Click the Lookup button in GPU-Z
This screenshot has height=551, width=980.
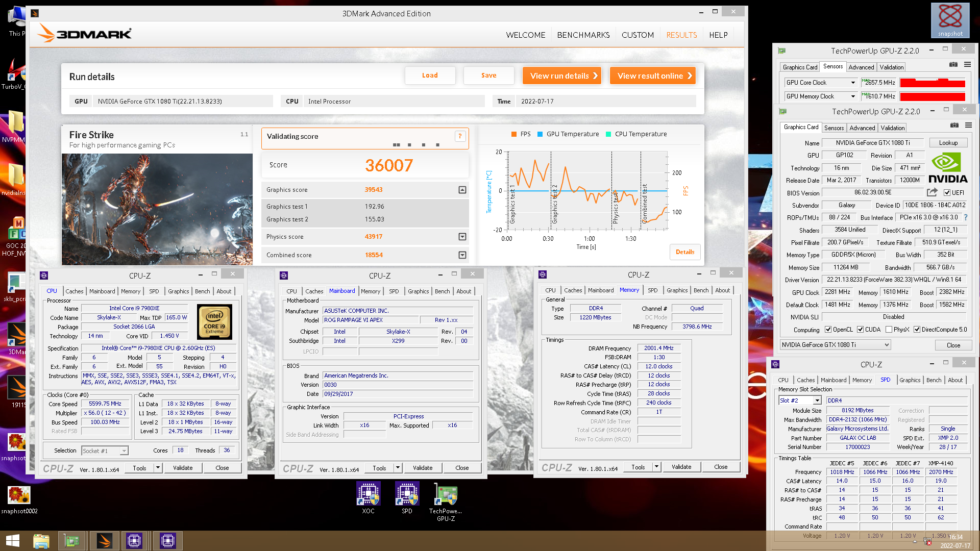pos(948,143)
